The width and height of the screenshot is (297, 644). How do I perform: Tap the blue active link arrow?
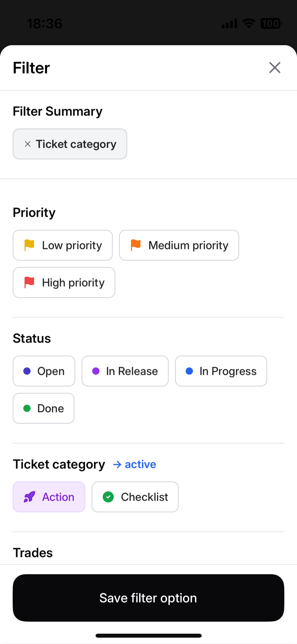click(x=117, y=464)
